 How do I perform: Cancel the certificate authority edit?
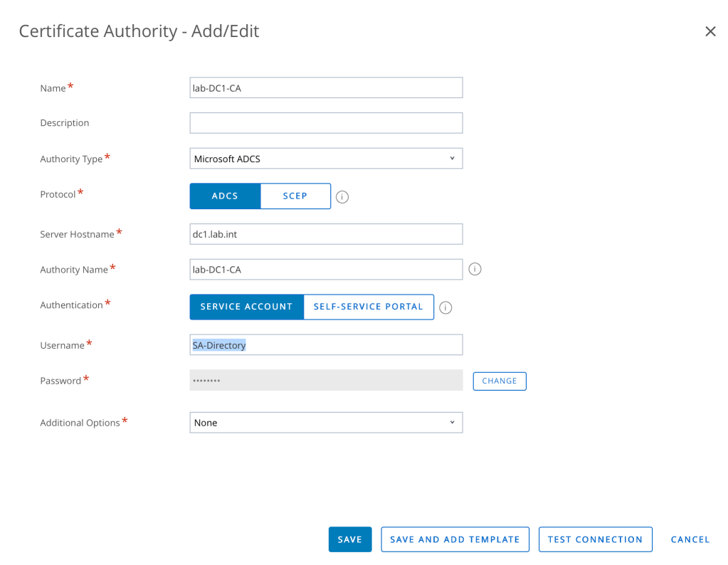pos(690,539)
